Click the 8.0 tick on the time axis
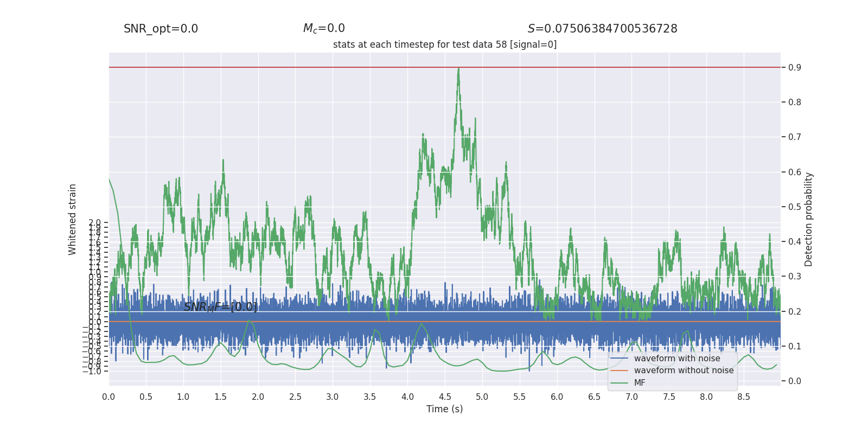The height and width of the screenshot is (434, 868). tap(706, 397)
